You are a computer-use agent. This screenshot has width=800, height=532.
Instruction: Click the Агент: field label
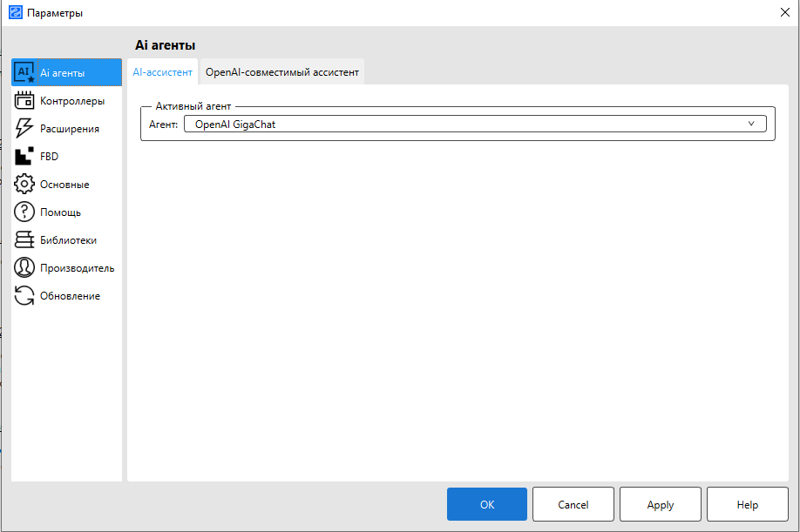pyautogui.click(x=163, y=125)
